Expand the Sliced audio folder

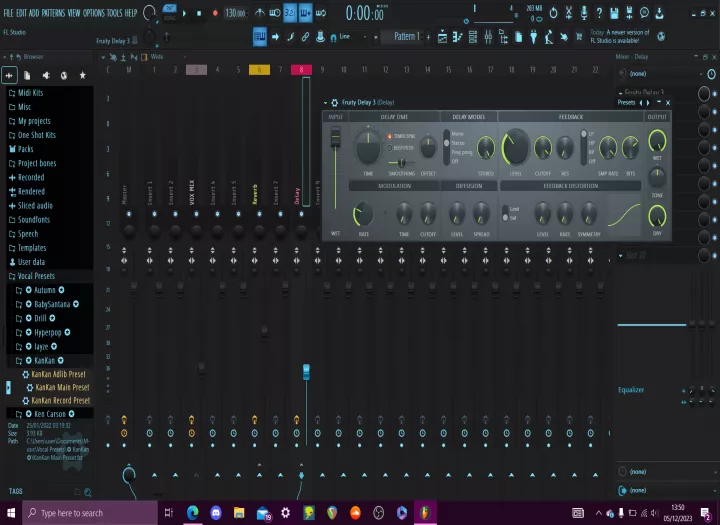click(x=31, y=205)
